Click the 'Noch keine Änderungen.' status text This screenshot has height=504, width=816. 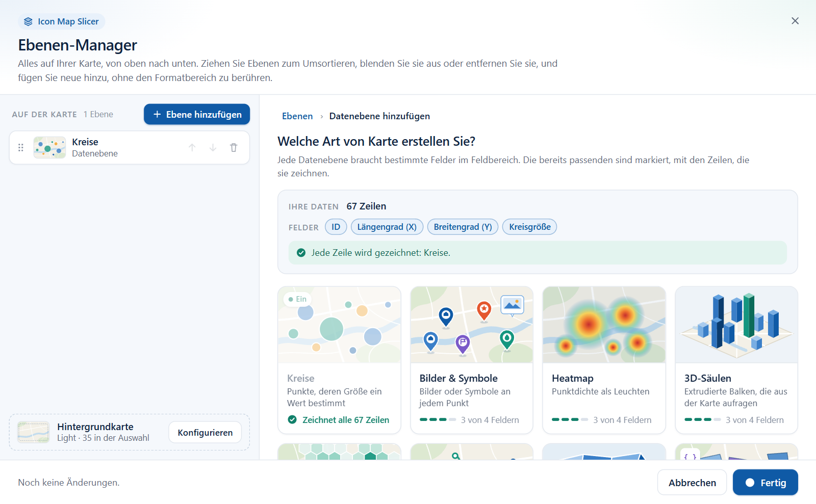pos(69,483)
